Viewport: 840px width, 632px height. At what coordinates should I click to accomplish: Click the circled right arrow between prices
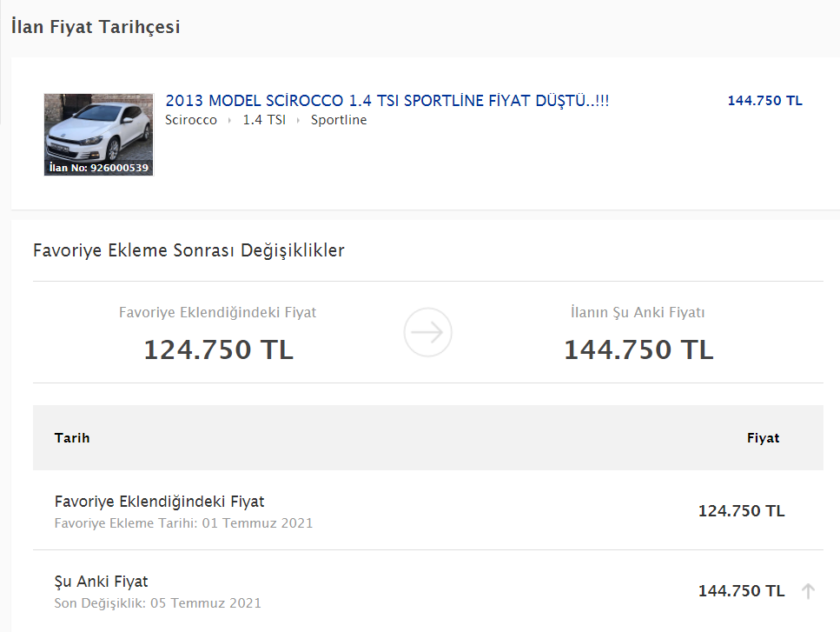[427, 332]
